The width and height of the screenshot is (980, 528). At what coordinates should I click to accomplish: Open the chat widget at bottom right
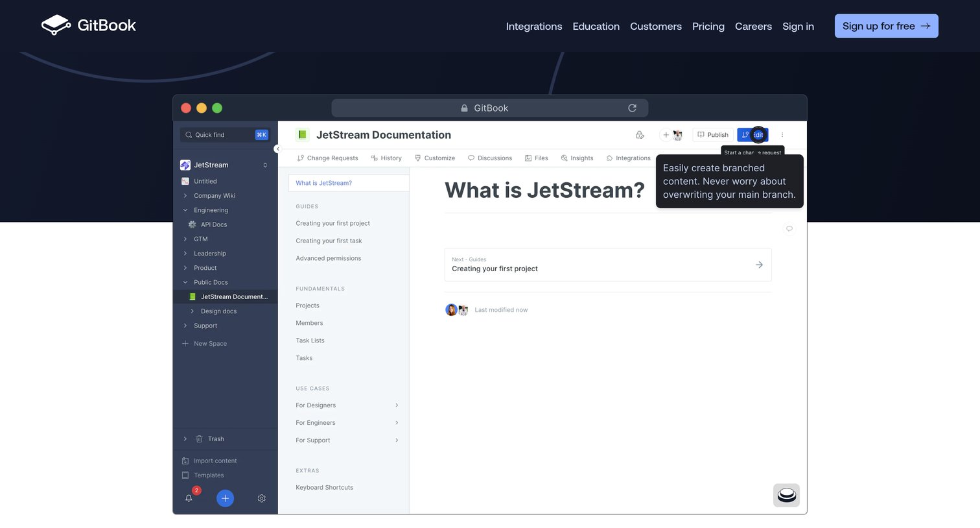pos(786,496)
